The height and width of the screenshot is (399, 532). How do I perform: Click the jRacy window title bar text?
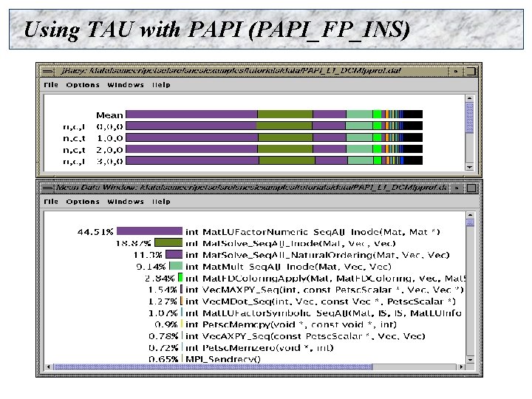[231, 71]
